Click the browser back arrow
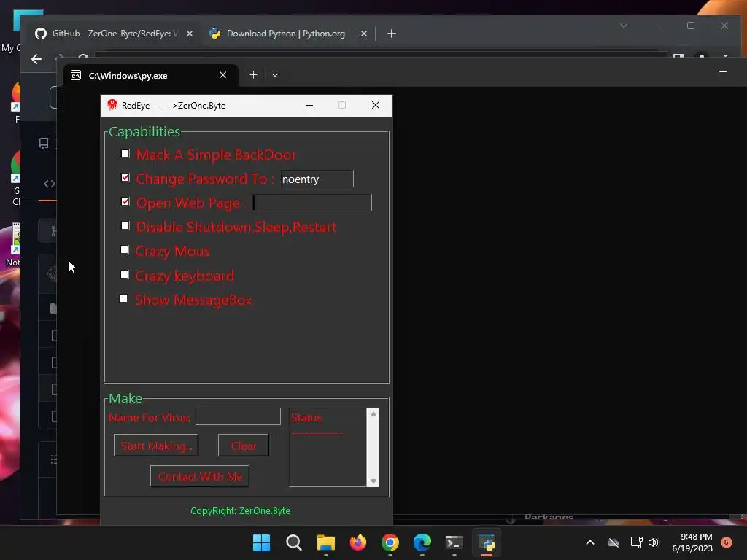Viewport: 747px width, 560px height. coord(36,59)
